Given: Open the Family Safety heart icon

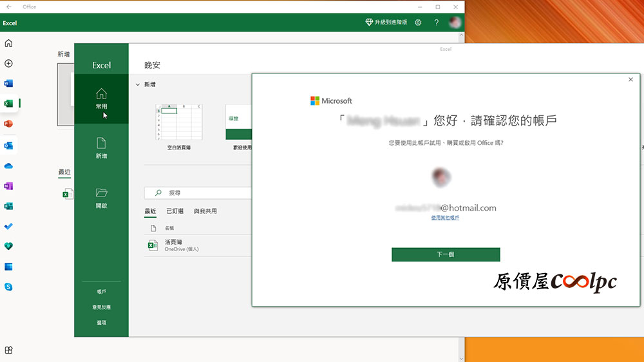Looking at the screenshot, I should (8, 246).
